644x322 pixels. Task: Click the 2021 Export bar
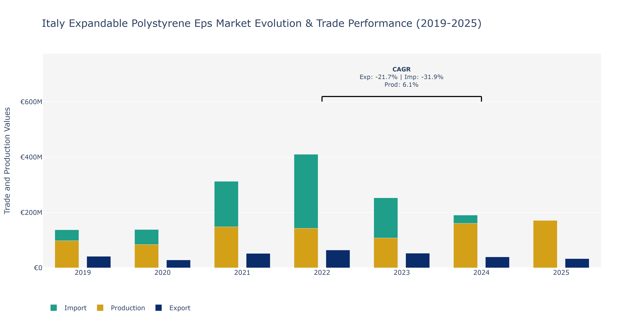(258, 261)
